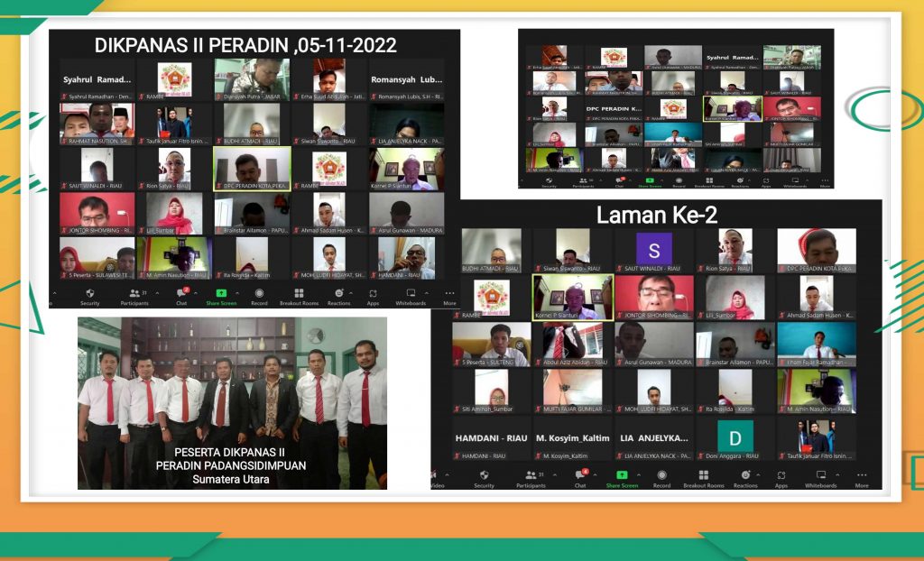
Task: Open the Chat panel
Action: [181, 294]
